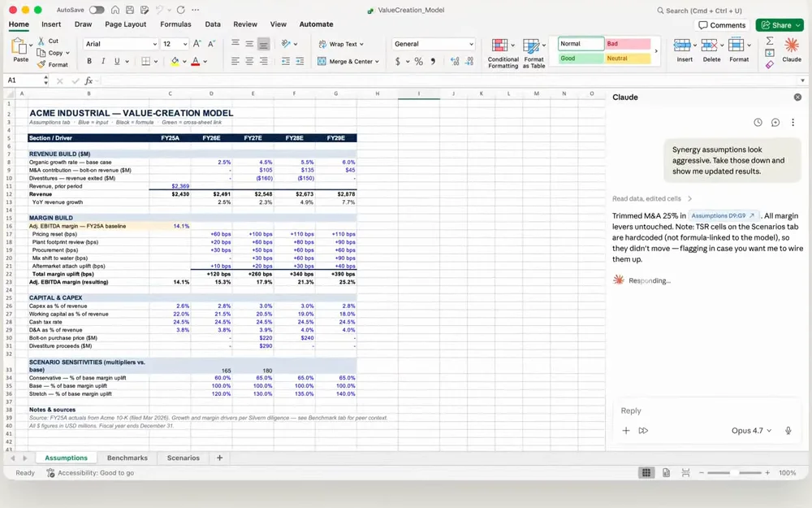Toggle Bold formatting
Screen dimensions: 812x508
[89, 61]
